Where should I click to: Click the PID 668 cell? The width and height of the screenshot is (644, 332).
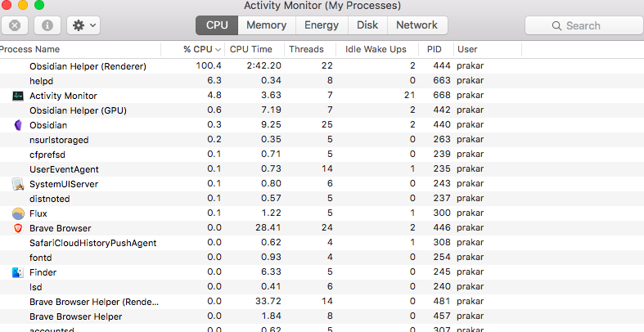pos(442,95)
